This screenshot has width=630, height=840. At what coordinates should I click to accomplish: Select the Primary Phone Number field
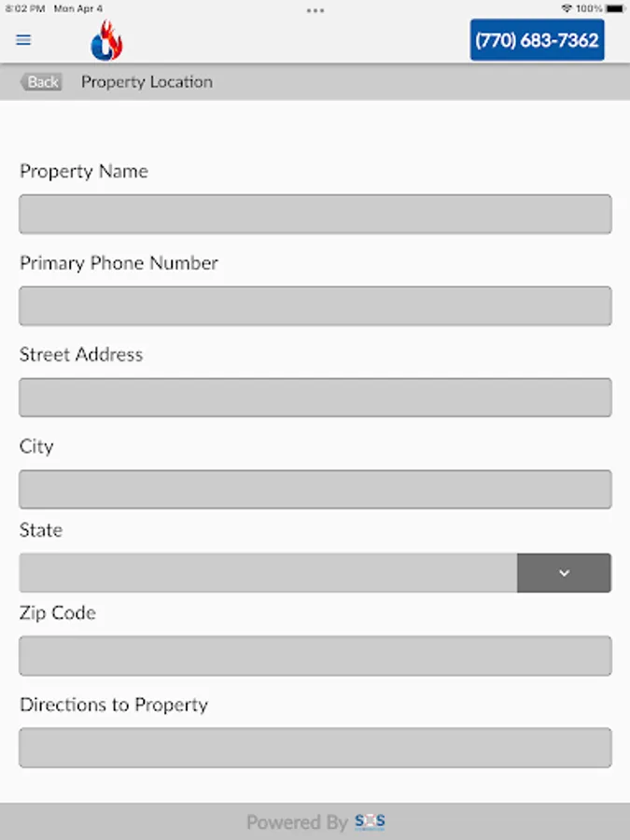click(x=315, y=306)
